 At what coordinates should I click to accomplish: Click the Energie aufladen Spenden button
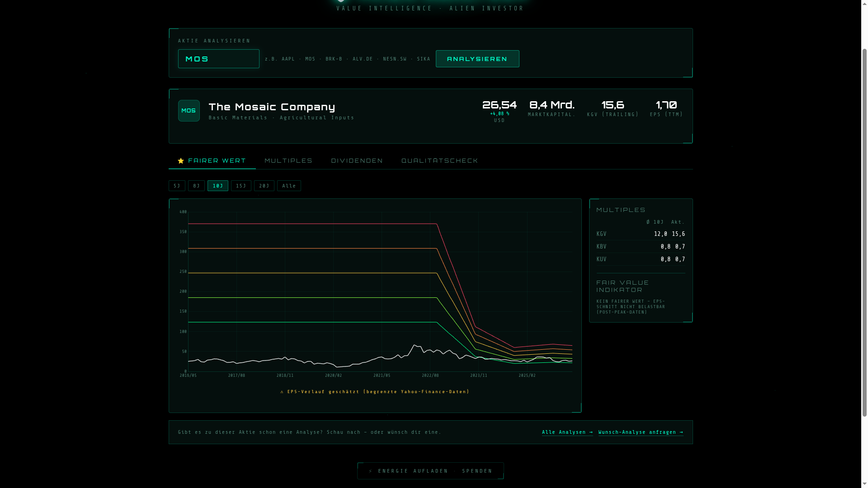430,471
